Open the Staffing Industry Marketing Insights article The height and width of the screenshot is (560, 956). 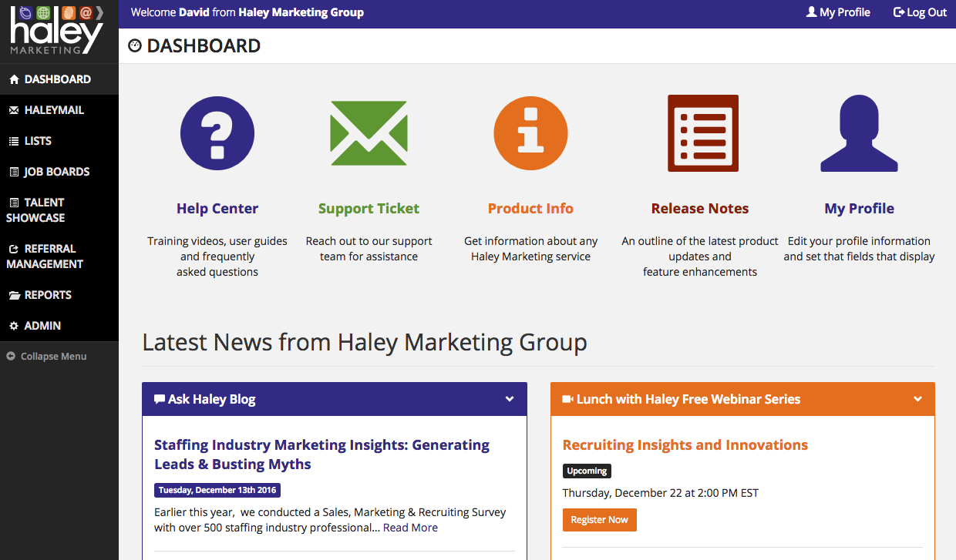[x=321, y=454]
